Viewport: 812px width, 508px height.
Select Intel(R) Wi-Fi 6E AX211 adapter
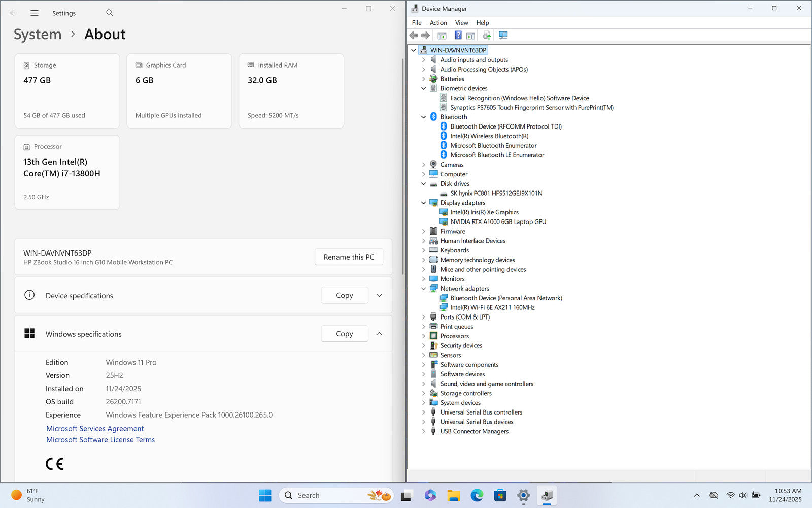(492, 308)
